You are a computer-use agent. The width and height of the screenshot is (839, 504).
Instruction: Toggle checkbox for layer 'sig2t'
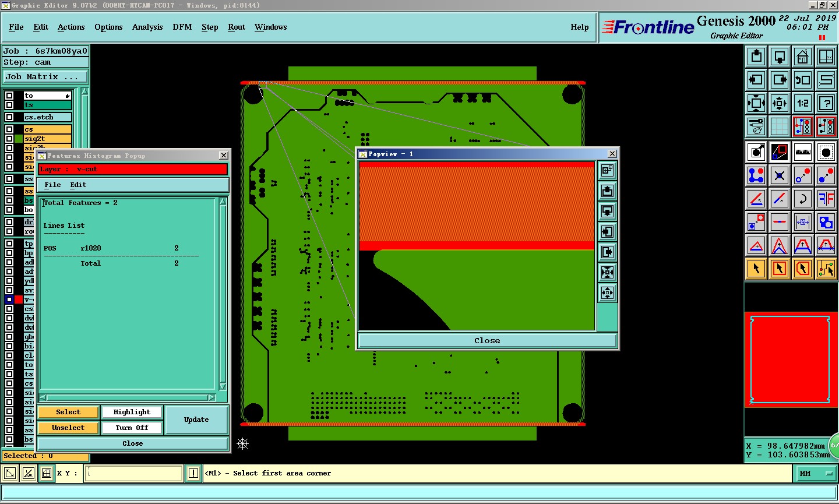pos(9,139)
